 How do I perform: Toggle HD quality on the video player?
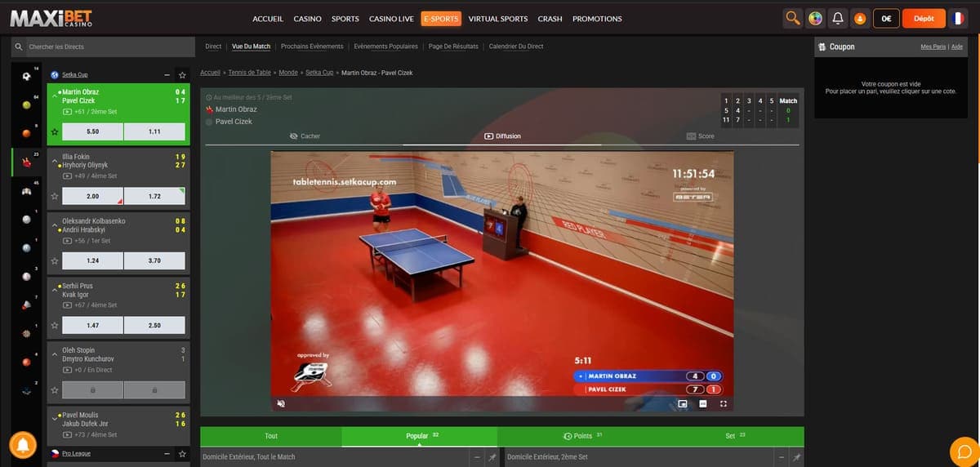coord(703,403)
